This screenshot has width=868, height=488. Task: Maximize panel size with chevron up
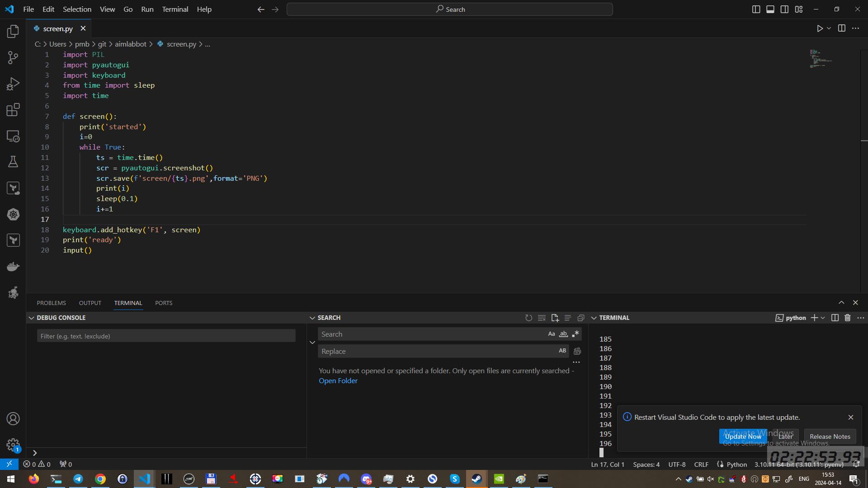coord(841,302)
